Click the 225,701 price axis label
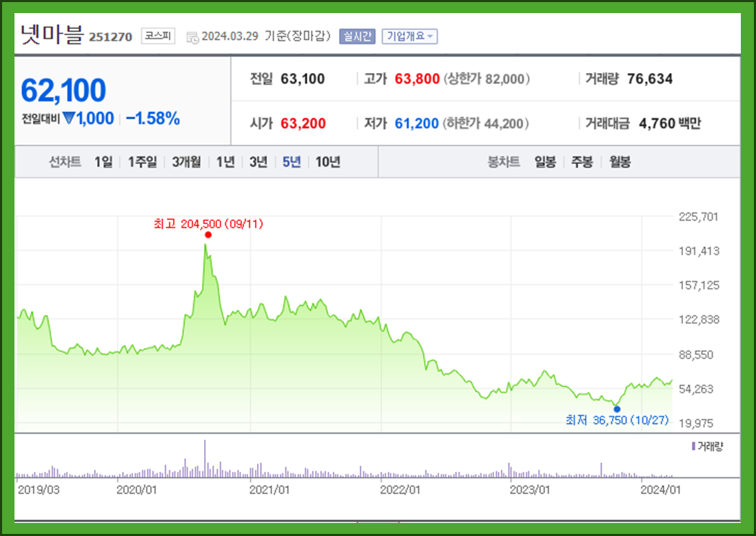 click(x=699, y=217)
